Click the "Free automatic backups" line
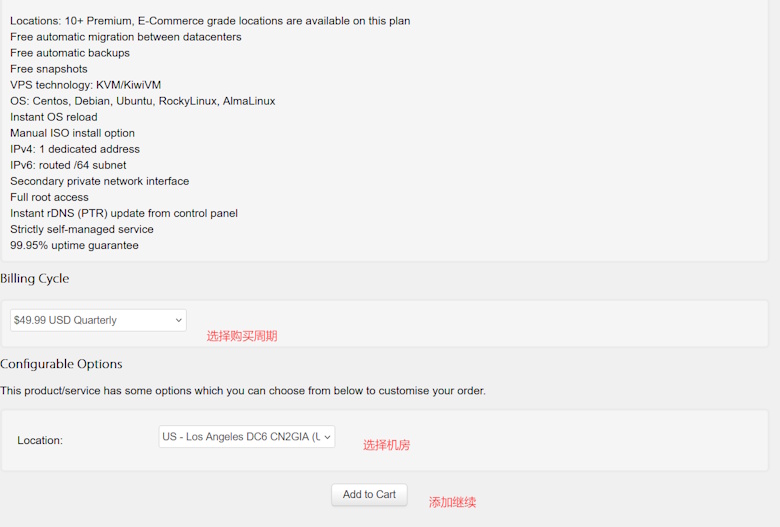Image resolution: width=780 pixels, height=527 pixels. coord(70,53)
